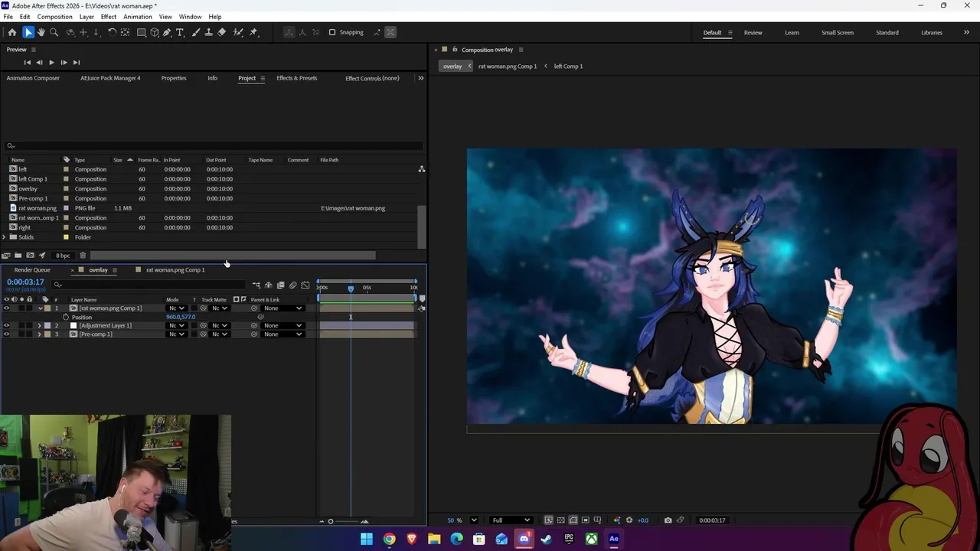Select the Pan Behind anchor point tool

click(125, 32)
